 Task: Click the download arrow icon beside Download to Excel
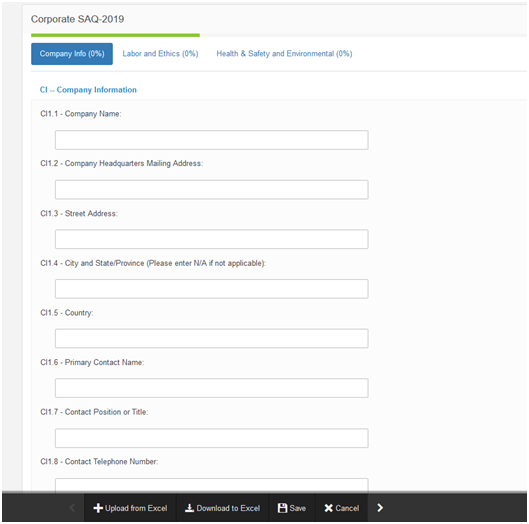click(189, 508)
